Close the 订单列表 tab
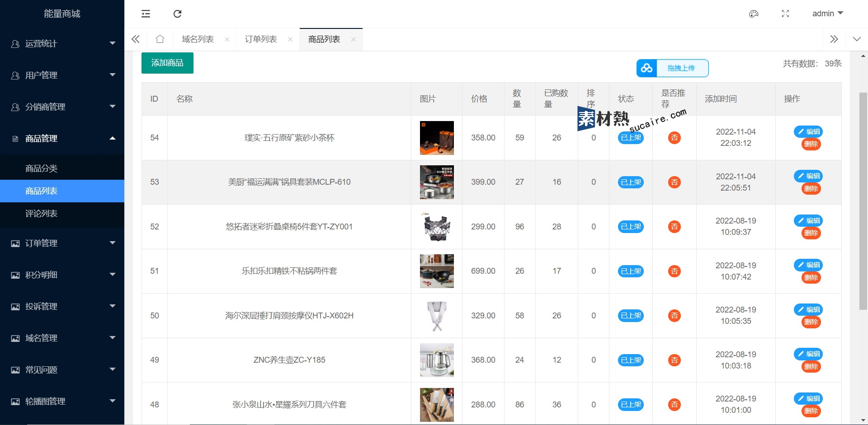Image resolution: width=868 pixels, height=425 pixels. tap(290, 40)
